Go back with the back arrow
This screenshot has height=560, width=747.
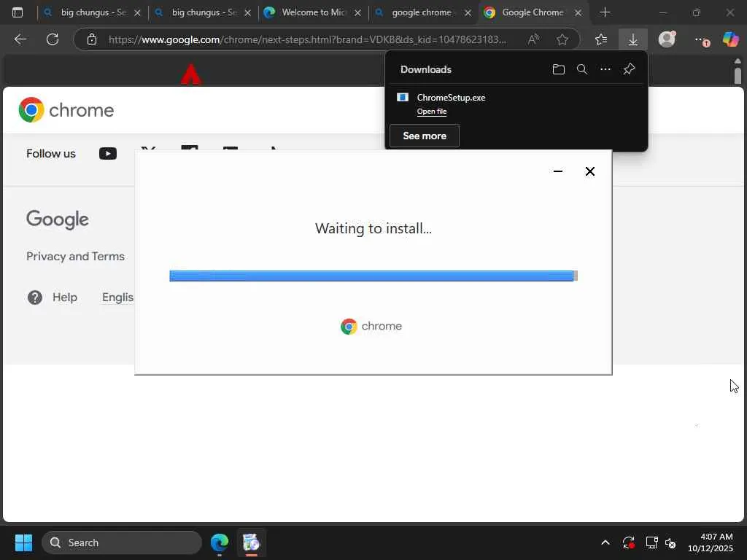(x=20, y=39)
